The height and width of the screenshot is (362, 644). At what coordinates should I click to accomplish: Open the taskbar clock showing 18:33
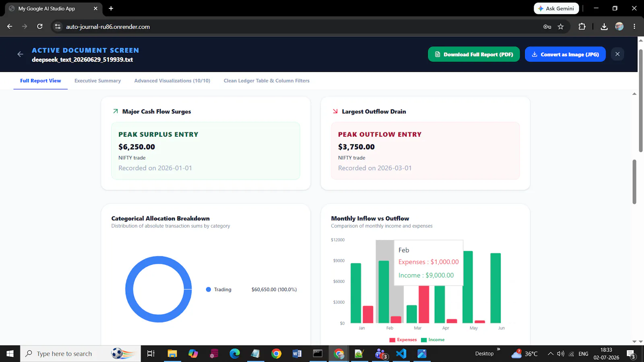(x=606, y=354)
